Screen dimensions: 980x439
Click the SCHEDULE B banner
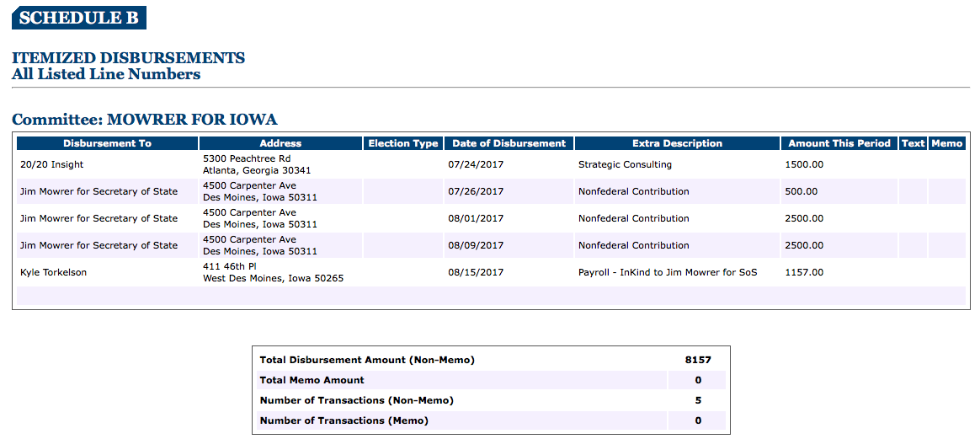click(x=79, y=18)
